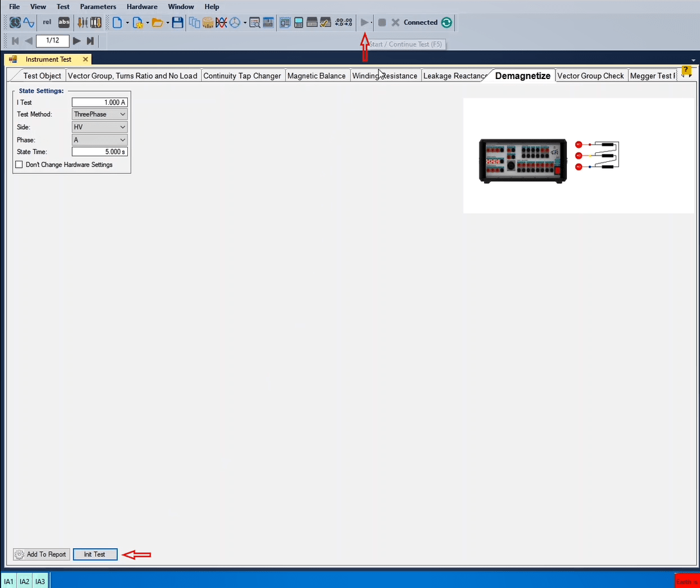The height and width of the screenshot is (588, 700).
Task: Switch to the Winding Resistance tab
Action: (384, 76)
